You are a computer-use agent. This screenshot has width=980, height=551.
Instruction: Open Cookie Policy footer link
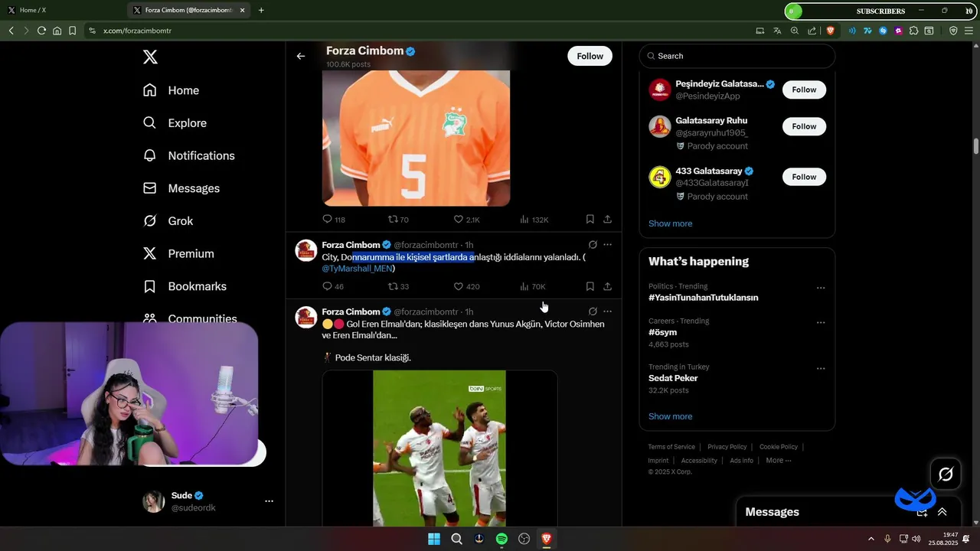click(779, 447)
